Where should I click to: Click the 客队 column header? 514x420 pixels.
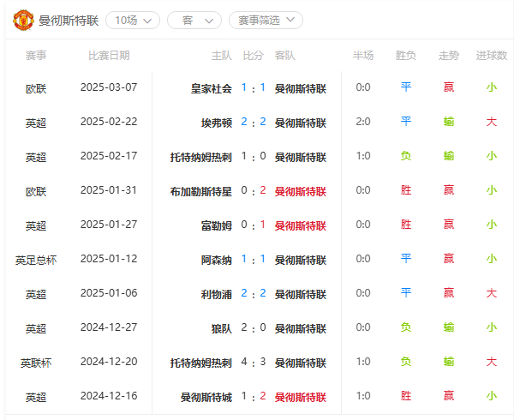[285, 56]
